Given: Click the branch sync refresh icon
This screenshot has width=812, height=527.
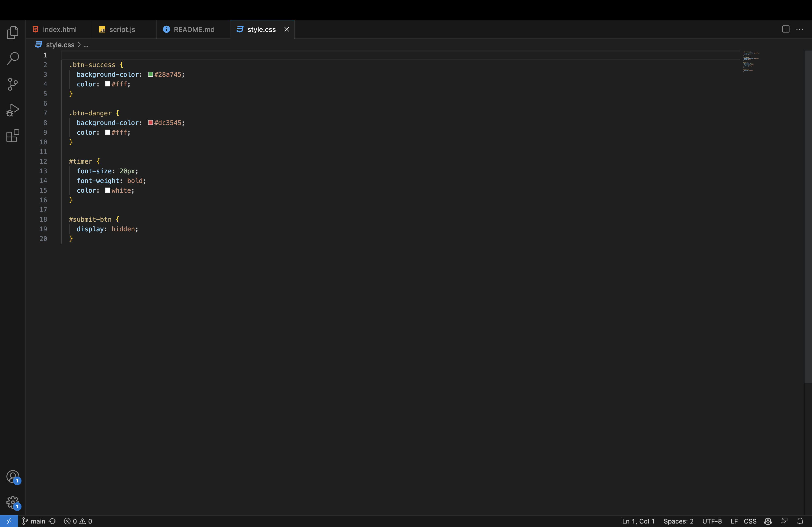Looking at the screenshot, I should pos(52,521).
